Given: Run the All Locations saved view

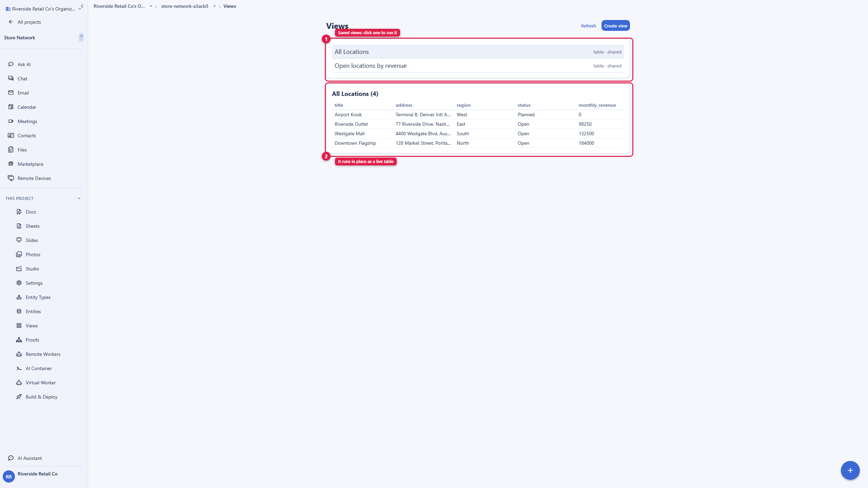Looking at the screenshot, I should (x=478, y=52).
